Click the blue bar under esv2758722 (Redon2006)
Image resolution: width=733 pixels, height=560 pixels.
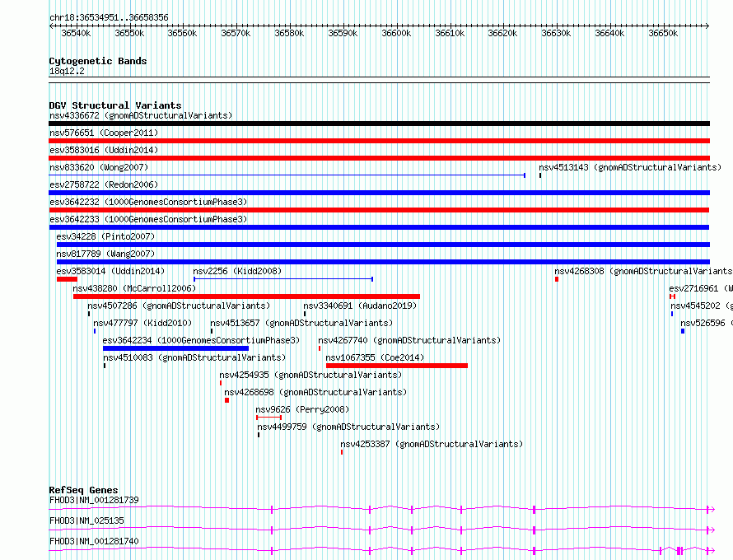(x=379, y=193)
